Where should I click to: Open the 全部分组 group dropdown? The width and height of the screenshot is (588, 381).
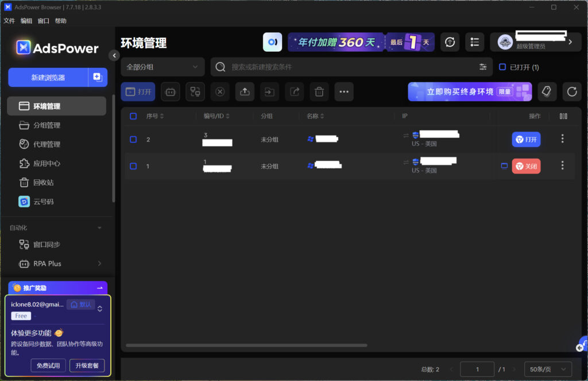(x=163, y=67)
